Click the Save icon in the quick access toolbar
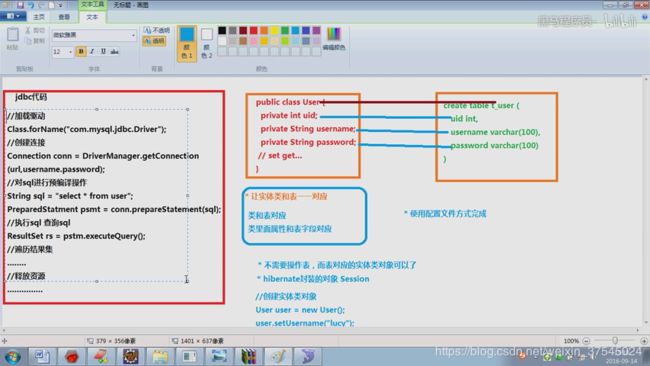 pyautogui.click(x=20, y=5)
